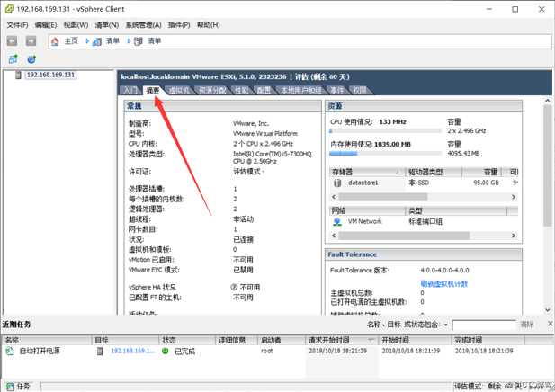Click the navigate forward arrow button
Image resolution: width=555 pixels, height=392 pixels.
coord(31,41)
